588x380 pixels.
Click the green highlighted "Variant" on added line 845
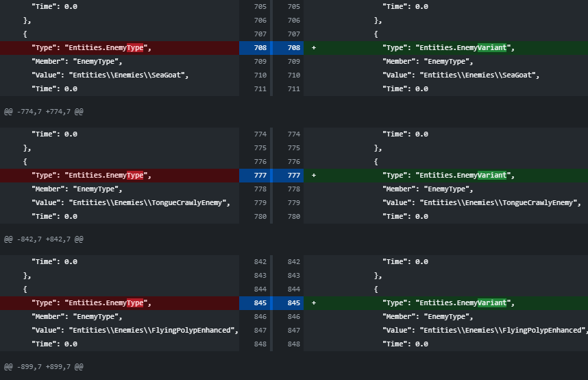click(x=492, y=303)
